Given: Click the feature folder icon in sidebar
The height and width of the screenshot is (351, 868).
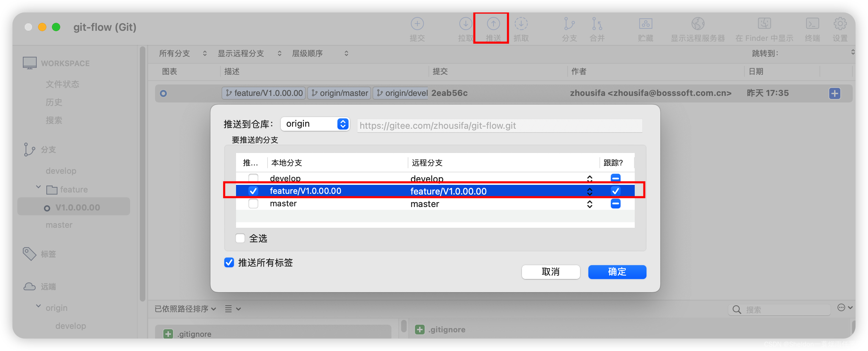Looking at the screenshot, I should pos(52,190).
